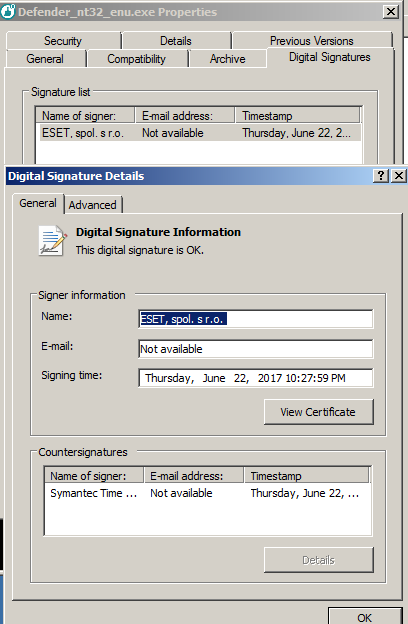
Task: Switch to the Advanced tab
Action: (93, 205)
